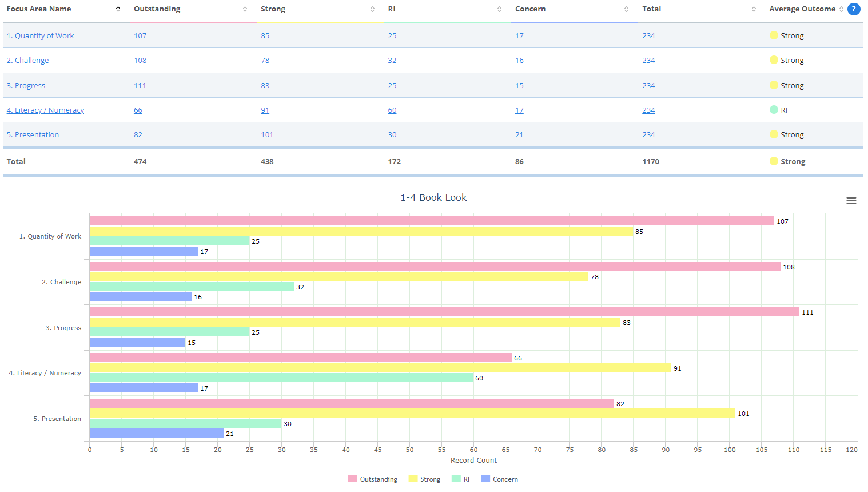The height and width of the screenshot is (492, 868).
Task: Click the pink Outstanding bar for Progress
Action: [x=444, y=312]
